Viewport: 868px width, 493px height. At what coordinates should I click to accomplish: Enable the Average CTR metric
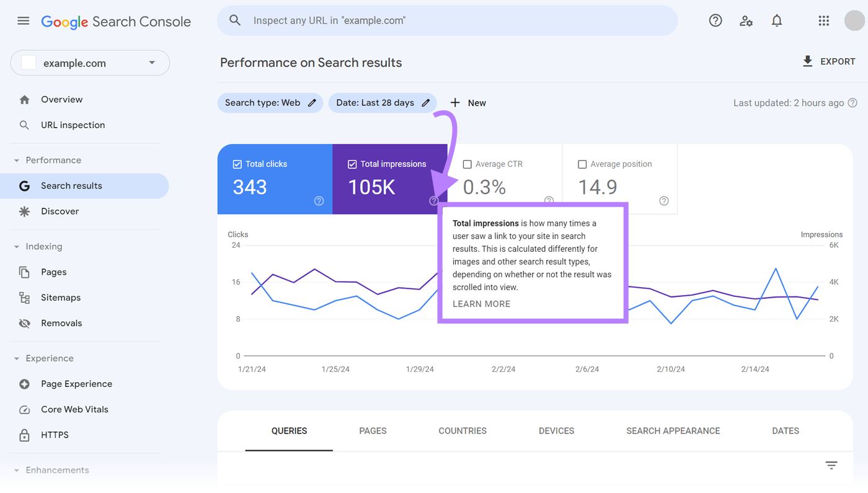pos(467,164)
